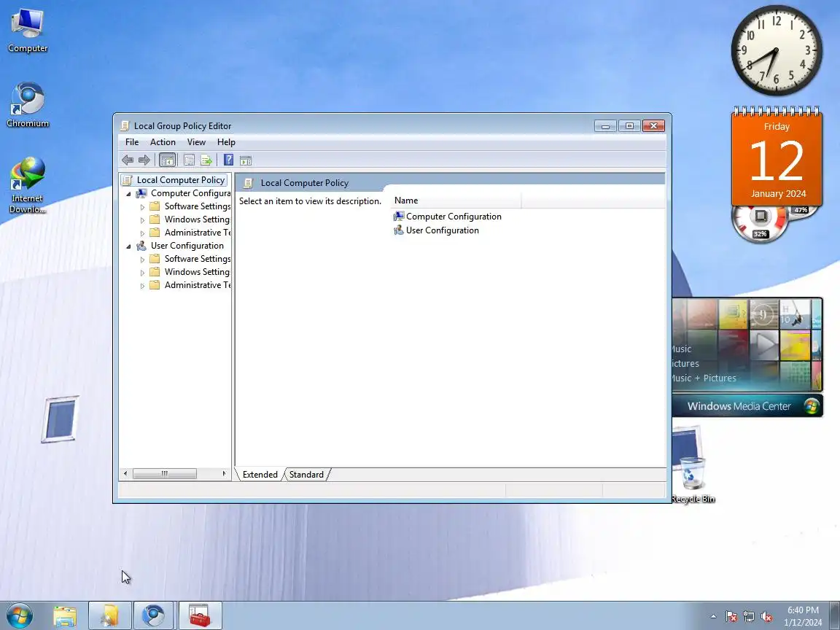Expand Administrative Templates under Computer Configuration
This screenshot has width=840, height=630.
coord(142,233)
